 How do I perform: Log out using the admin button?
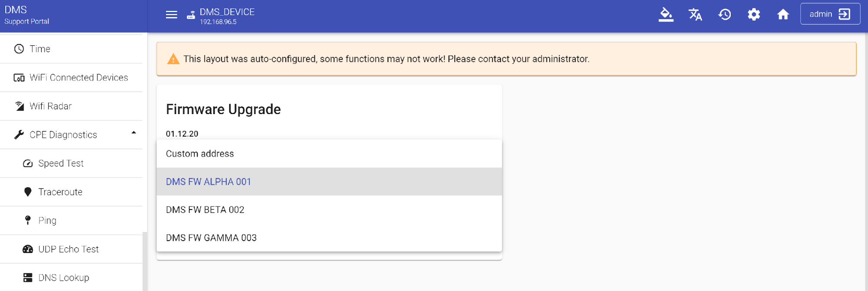point(830,14)
